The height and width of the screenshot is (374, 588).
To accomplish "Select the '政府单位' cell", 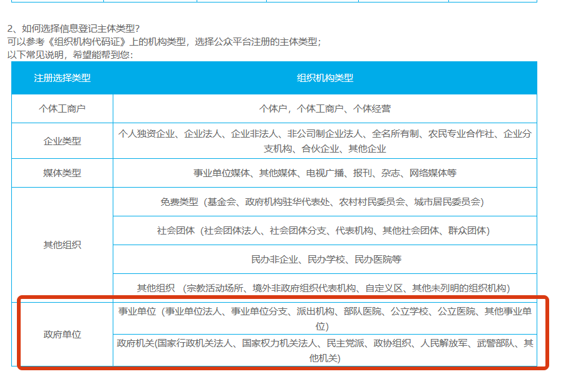I will (62, 335).
